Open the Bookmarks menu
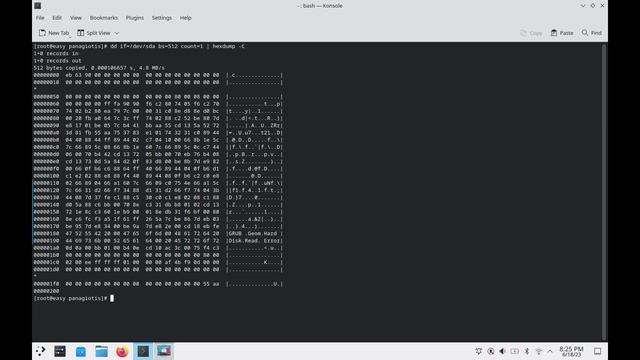Screen dimensions: 640x360 (104, 18)
